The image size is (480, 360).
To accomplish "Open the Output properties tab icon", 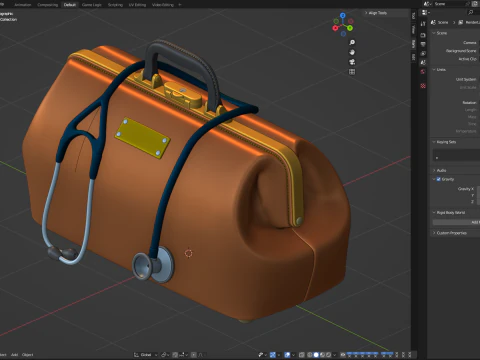I will (423, 44).
